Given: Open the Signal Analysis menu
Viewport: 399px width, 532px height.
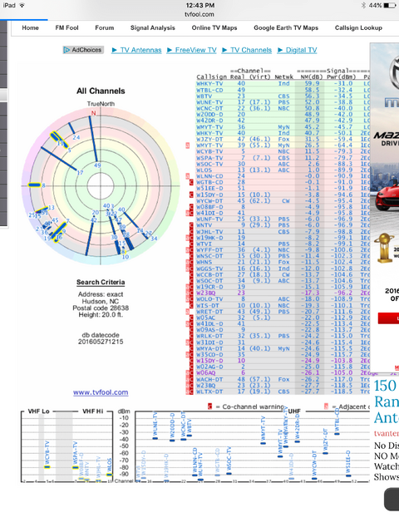Looking at the screenshot, I should [x=153, y=27].
